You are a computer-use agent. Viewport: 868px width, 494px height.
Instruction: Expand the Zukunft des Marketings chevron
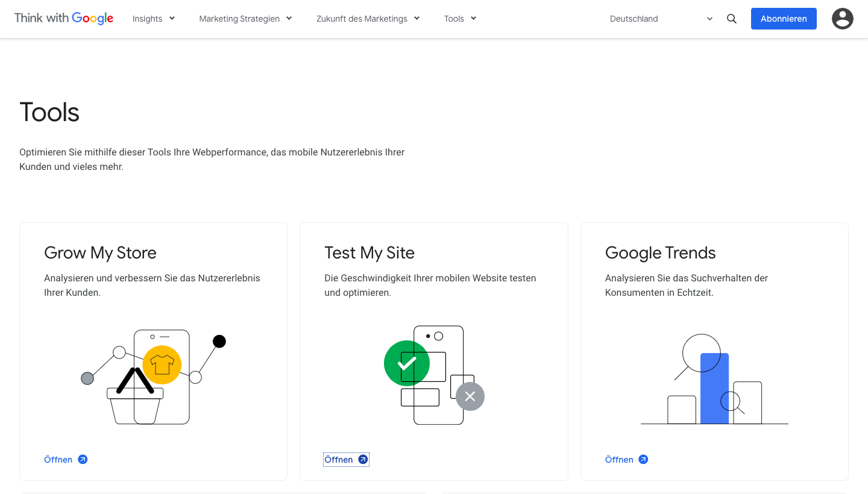pyautogui.click(x=417, y=19)
